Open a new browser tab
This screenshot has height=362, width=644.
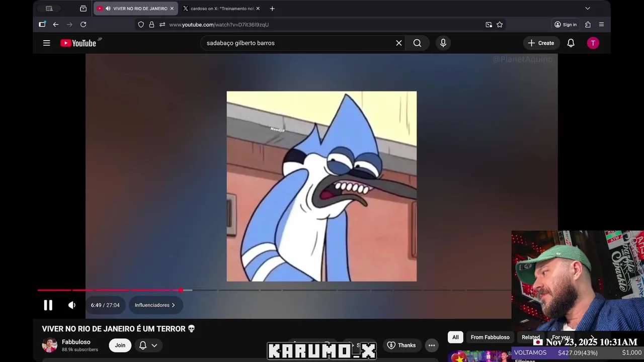[x=272, y=9]
